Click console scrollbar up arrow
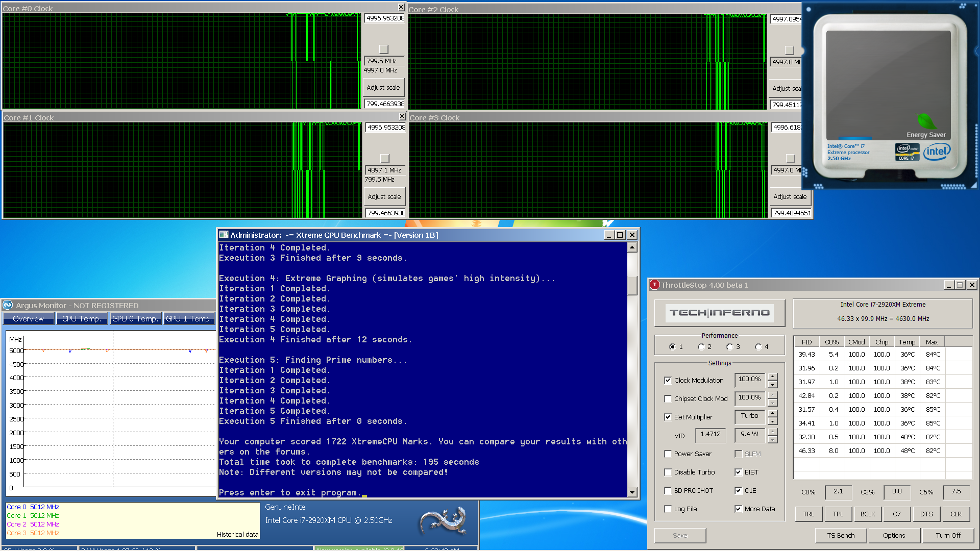This screenshot has height=551, width=980. [x=632, y=247]
